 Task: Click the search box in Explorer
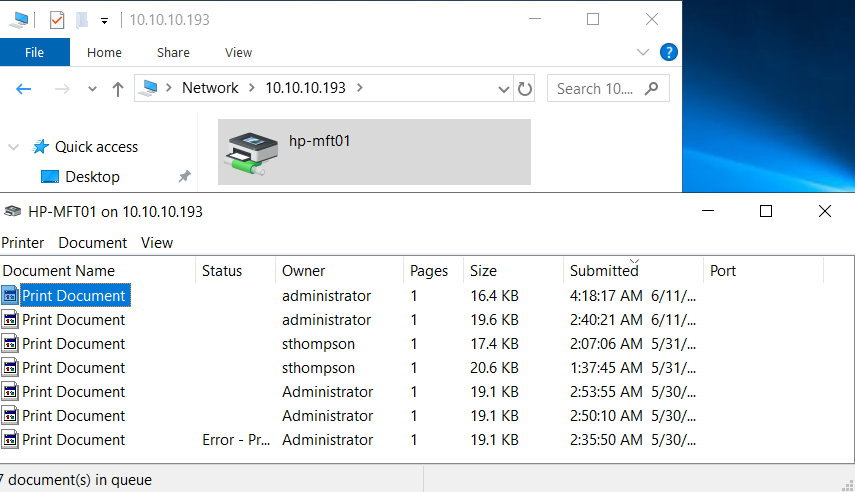click(x=608, y=88)
